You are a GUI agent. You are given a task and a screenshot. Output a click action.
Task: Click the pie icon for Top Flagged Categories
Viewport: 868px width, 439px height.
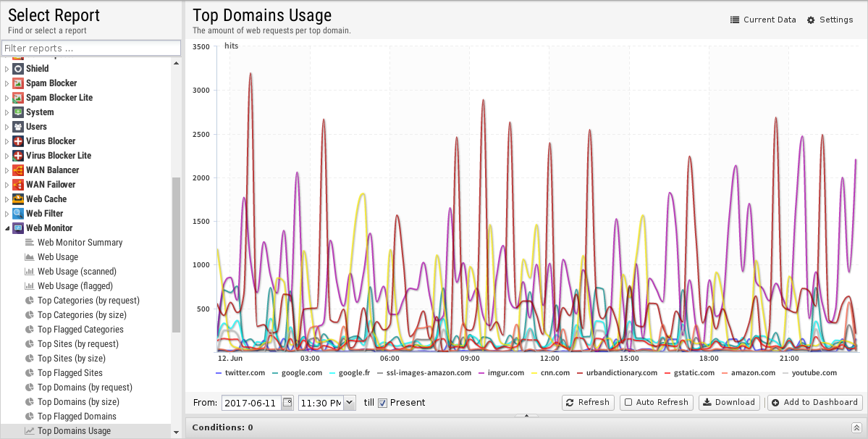click(x=30, y=330)
